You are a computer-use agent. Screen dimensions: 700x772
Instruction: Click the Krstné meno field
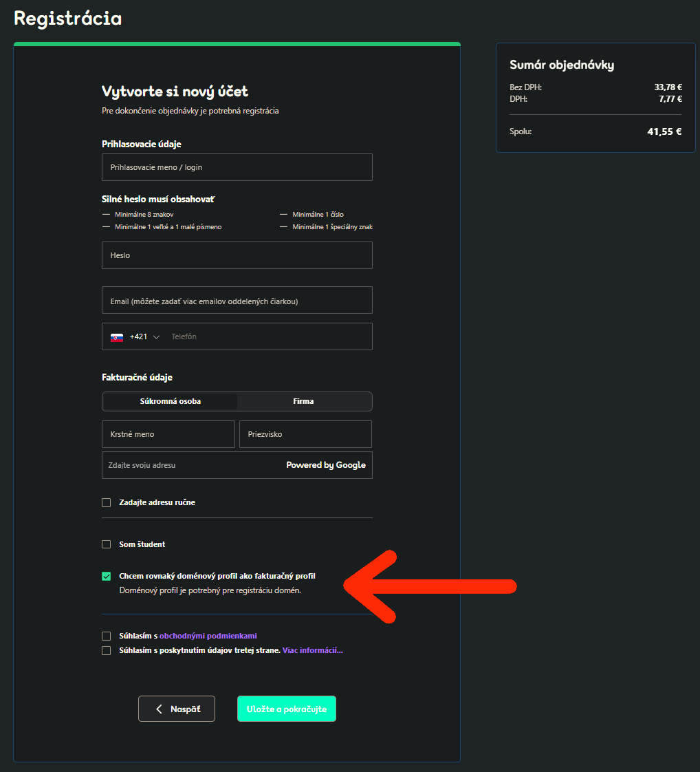tap(168, 434)
